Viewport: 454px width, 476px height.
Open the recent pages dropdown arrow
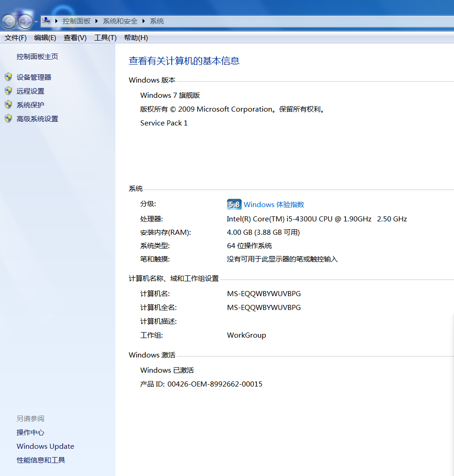(36, 22)
